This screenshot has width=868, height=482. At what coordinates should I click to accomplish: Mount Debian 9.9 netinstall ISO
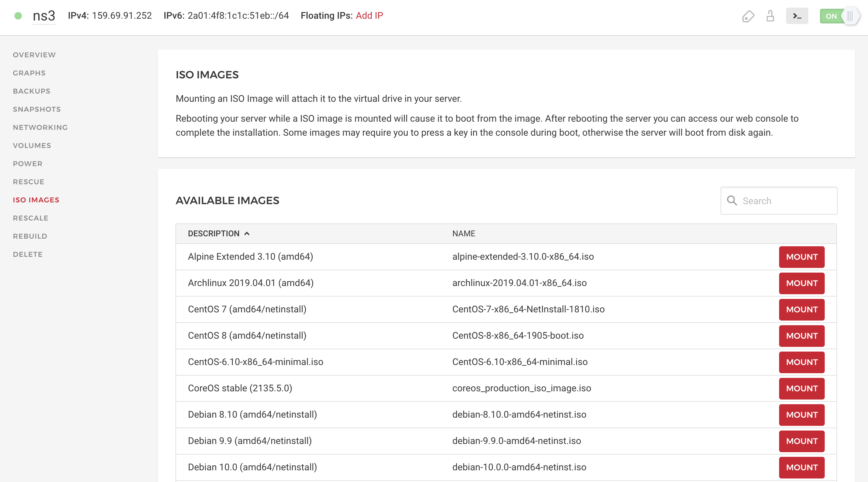801,441
